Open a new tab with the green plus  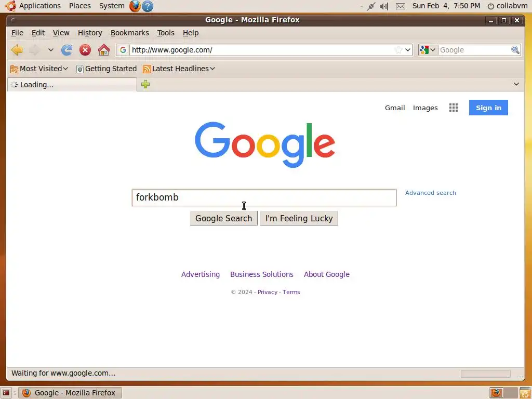coord(145,84)
